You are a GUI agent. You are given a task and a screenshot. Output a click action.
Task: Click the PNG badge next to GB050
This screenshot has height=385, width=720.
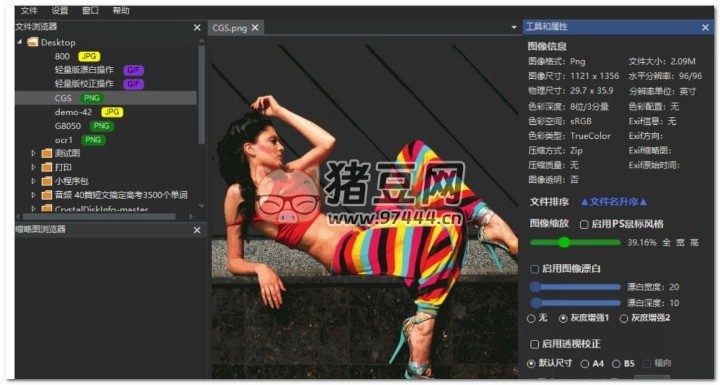101,126
